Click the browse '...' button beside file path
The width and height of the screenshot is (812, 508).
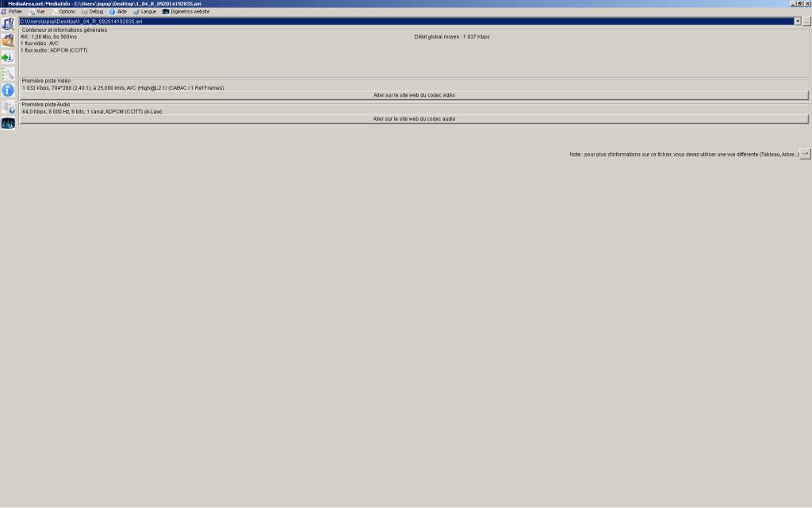pyautogui.click(x=806, y=21)
